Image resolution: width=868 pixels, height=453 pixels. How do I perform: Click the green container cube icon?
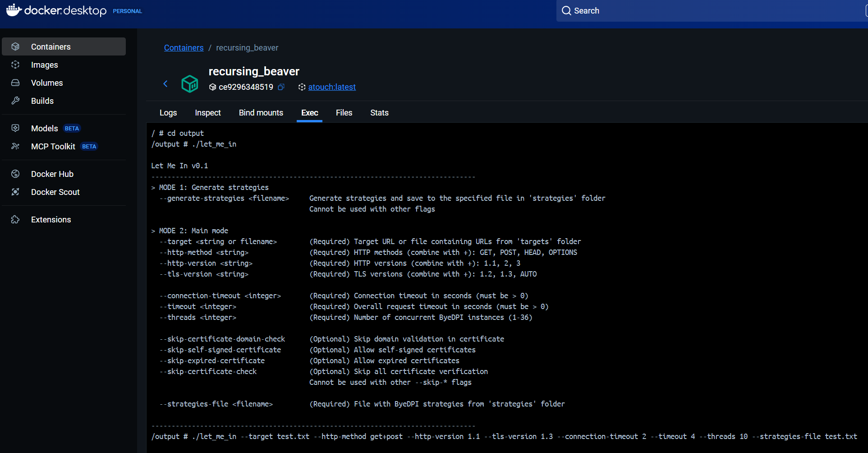click(190, 83)
